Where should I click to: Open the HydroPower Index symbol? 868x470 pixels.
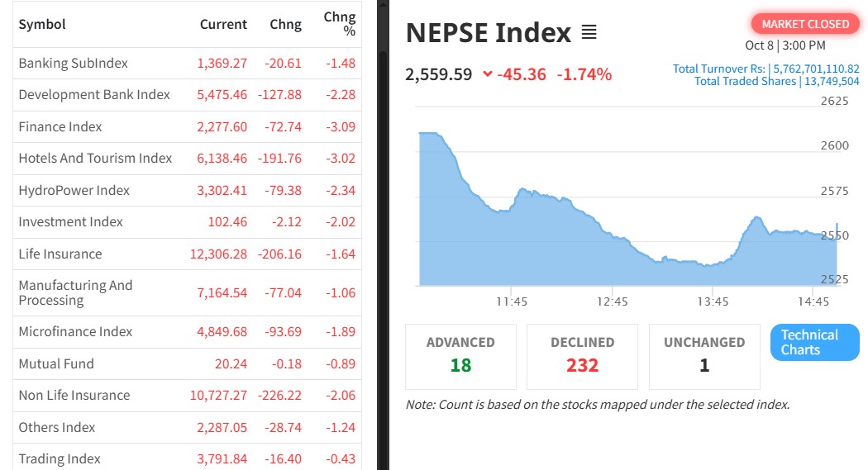point(74,190)
